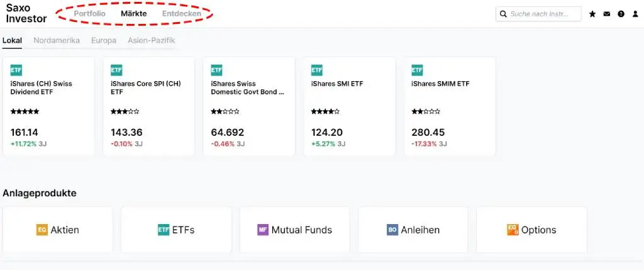Screen dimensions: 644x270
Task: Click the +5.27% performance value
Action: click(323, 144)
